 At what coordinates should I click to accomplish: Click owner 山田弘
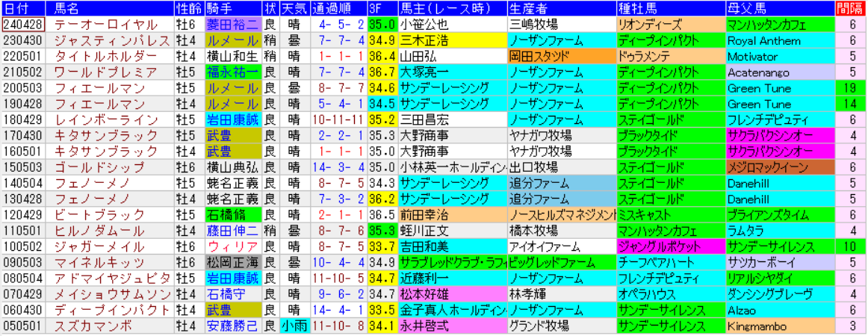(452, 57)
